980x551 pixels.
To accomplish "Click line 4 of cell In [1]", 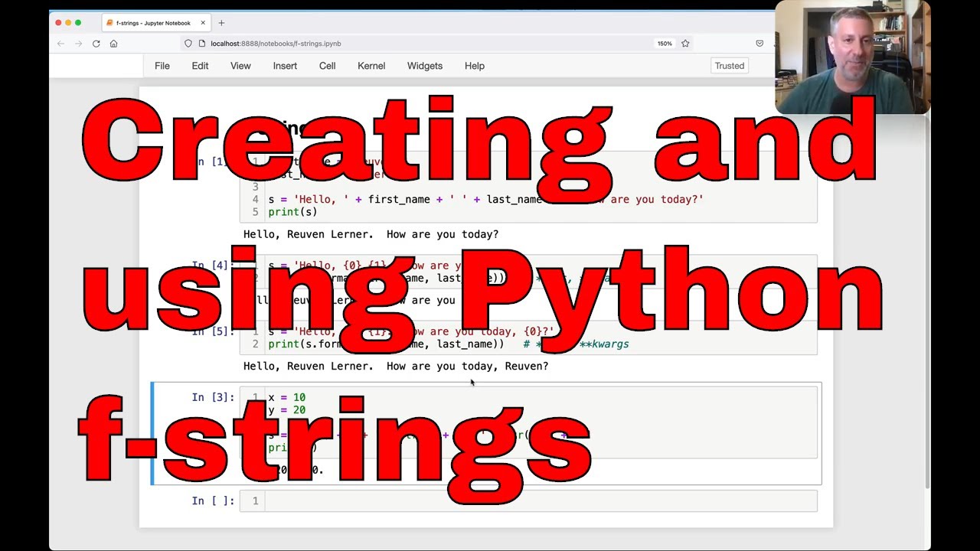I will [485, 200].
